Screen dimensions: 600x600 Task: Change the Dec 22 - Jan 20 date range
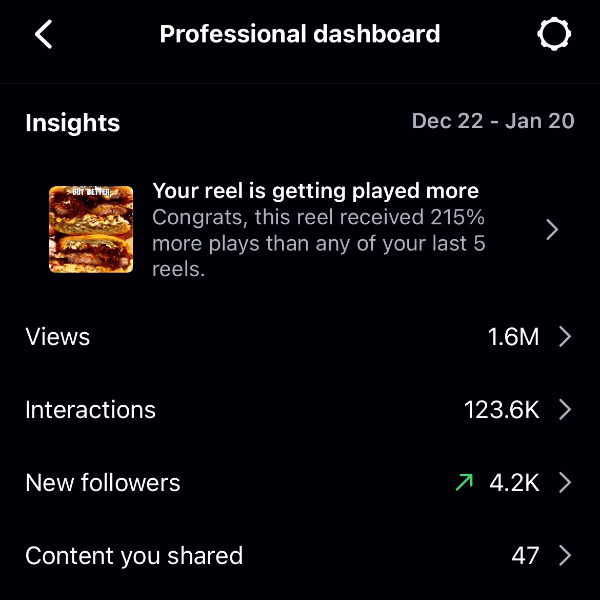click(x=493, y=121)
